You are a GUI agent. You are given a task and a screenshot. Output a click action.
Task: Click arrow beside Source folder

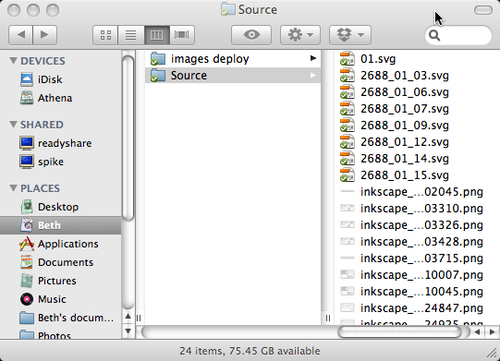point(313,75)
